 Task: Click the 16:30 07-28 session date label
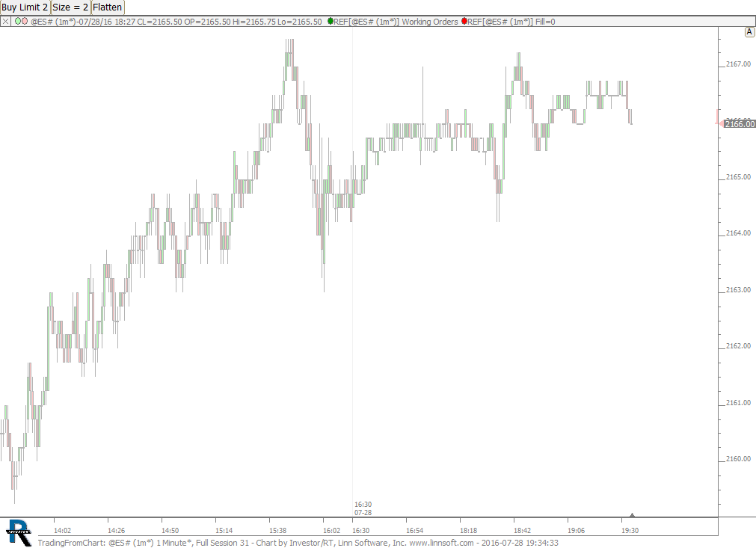363,508
